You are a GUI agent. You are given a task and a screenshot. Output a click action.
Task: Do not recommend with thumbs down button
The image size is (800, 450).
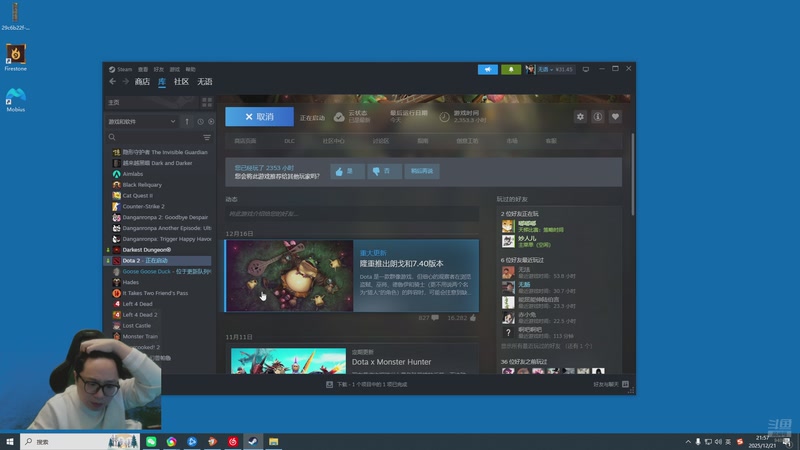point(384,171)
